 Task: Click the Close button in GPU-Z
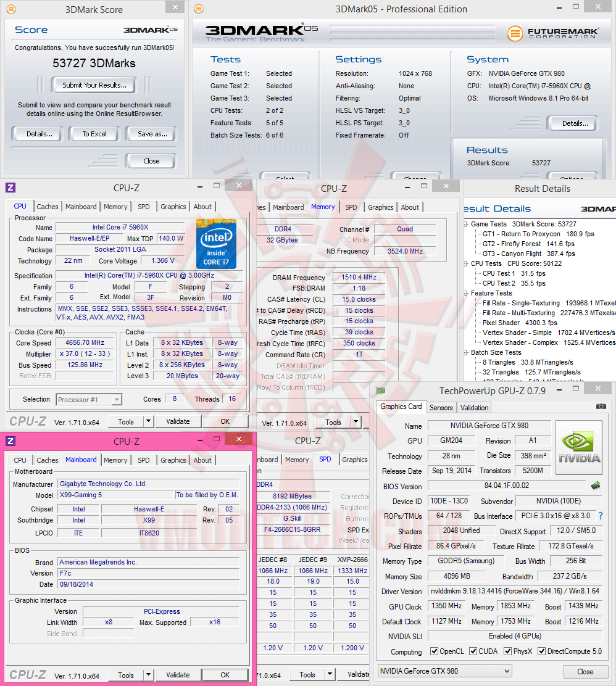(x=585, y=672)
